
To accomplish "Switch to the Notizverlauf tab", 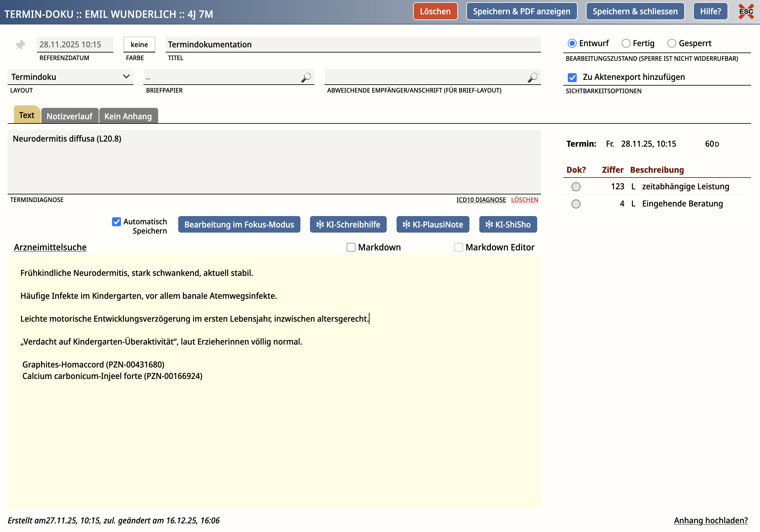I will point(69,116).
